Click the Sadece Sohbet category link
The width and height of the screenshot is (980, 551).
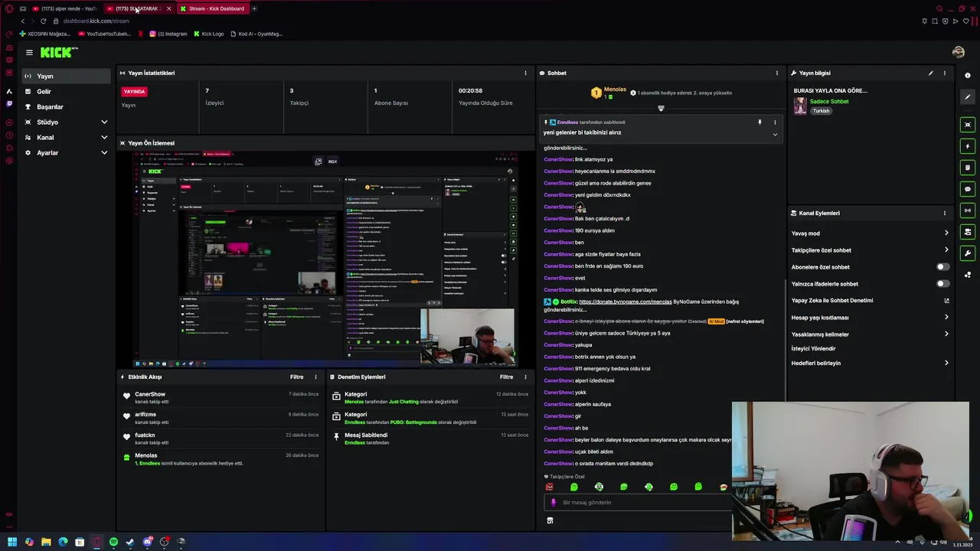point(829,102)
